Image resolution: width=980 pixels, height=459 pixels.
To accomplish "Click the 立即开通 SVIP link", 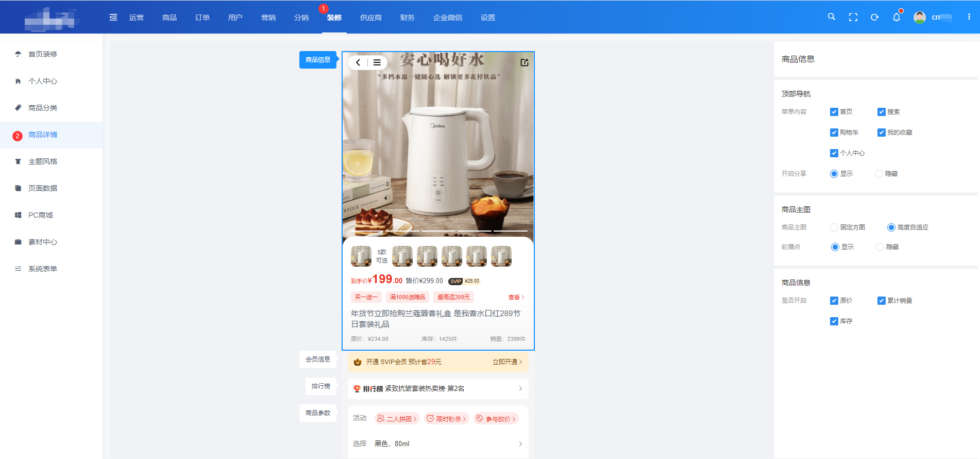I will click(507, 362).
